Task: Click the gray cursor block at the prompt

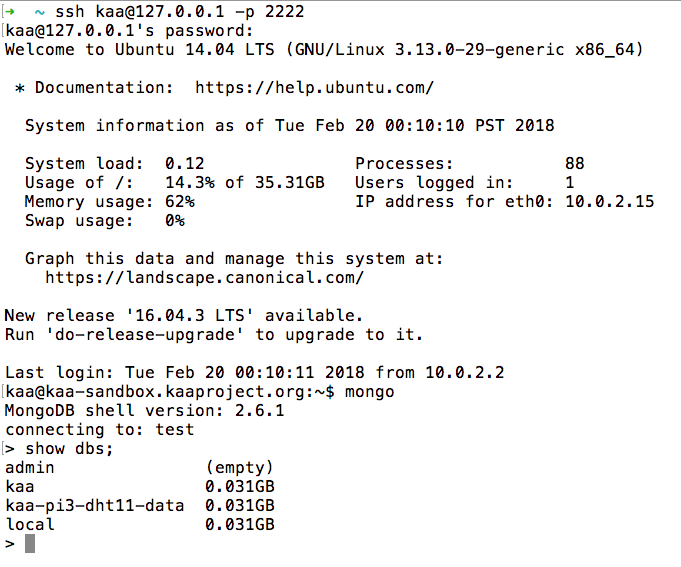Action: tap(30, 544)
